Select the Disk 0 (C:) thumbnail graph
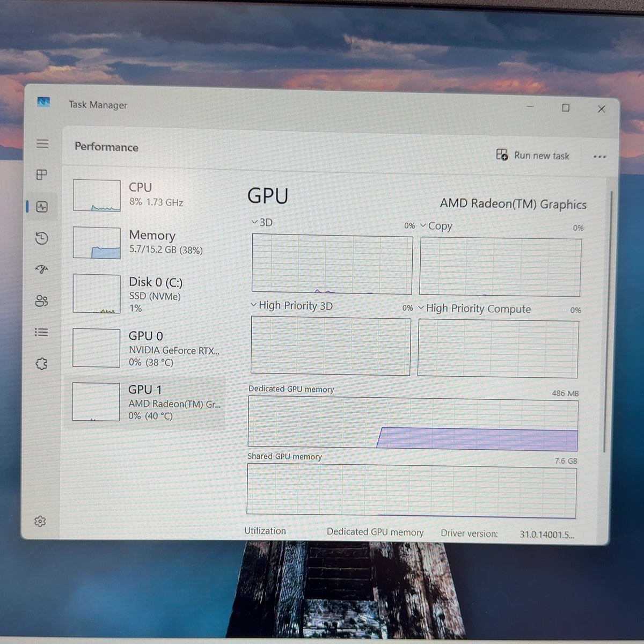The image size is (644, 644). pyautogui.click(x=97, y=294)
